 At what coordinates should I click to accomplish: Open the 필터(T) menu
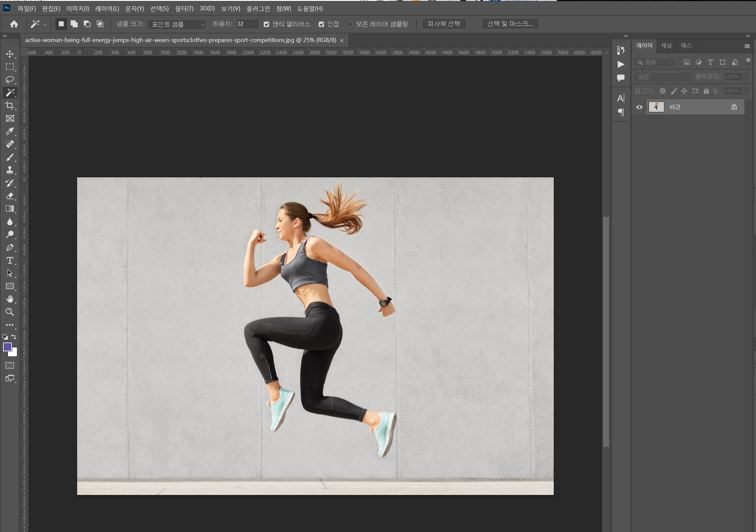(184, 9)
